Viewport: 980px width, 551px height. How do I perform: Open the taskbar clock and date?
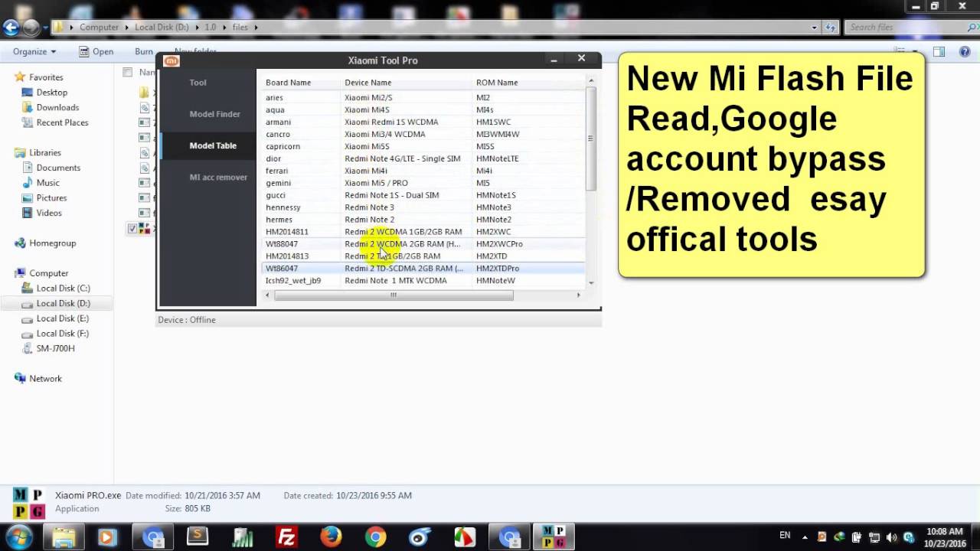(x=944, y=537)
